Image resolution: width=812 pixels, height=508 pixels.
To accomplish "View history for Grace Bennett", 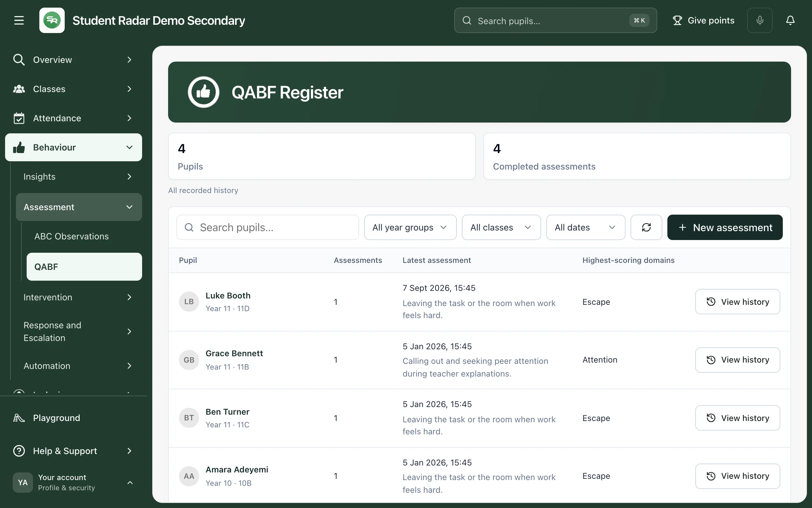I will point(737,360).
